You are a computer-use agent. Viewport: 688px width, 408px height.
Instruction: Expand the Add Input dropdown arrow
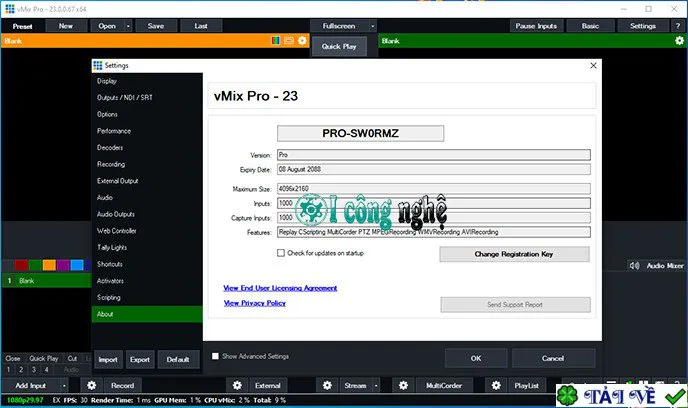(64, 385)
